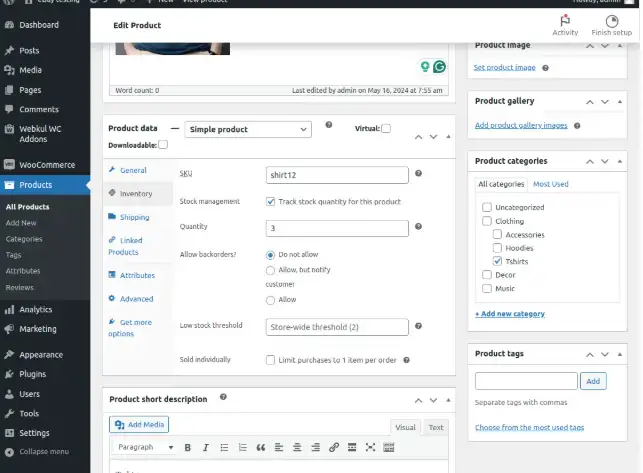Click the Quantity input field

337,228
